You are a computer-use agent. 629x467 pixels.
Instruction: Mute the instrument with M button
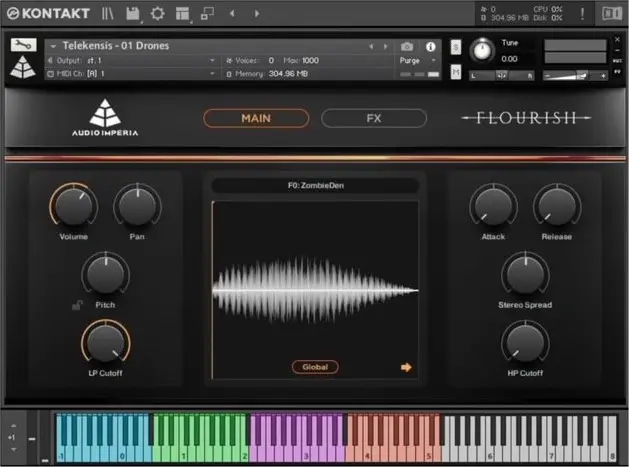pyautogui.click(x=456, y=72)
